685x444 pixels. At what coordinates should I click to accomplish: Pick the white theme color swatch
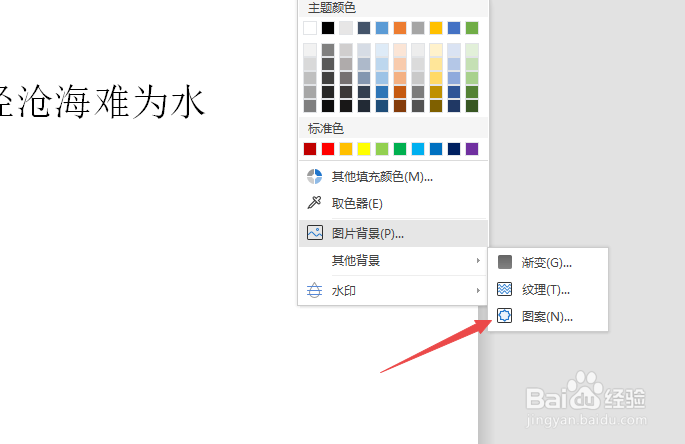(310, 28)
